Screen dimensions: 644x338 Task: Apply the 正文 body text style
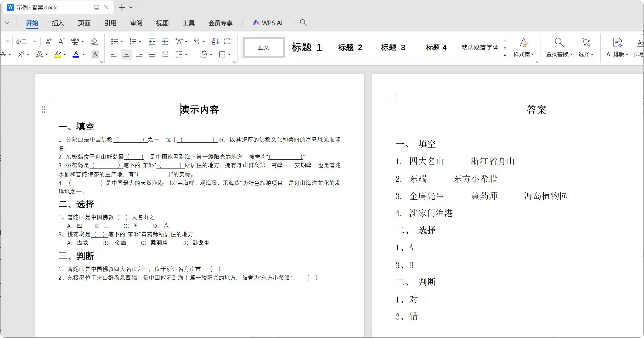click(x=263, y=47)
